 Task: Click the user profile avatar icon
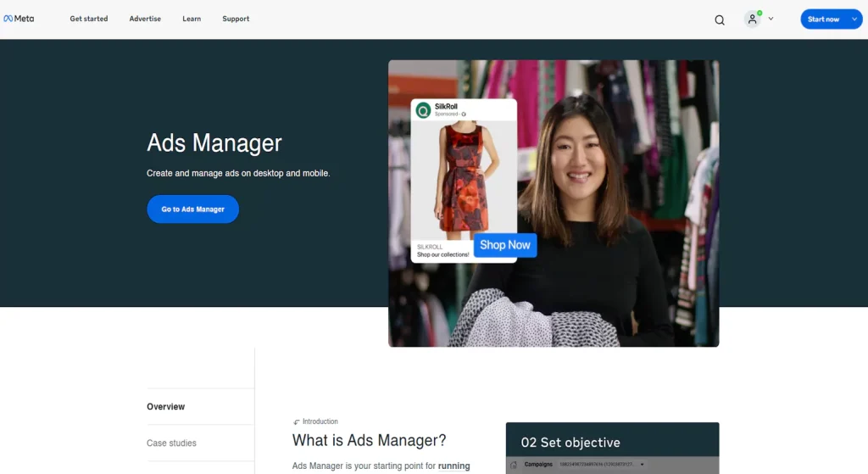point(753,20)
